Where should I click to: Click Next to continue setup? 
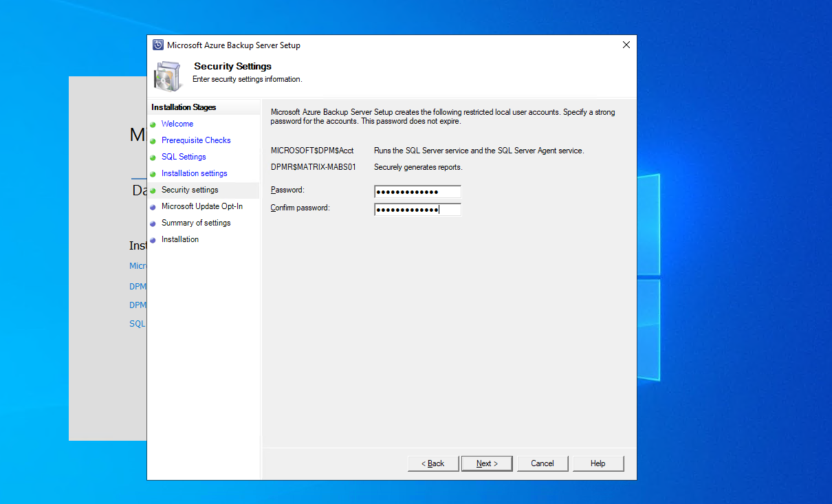488,463
